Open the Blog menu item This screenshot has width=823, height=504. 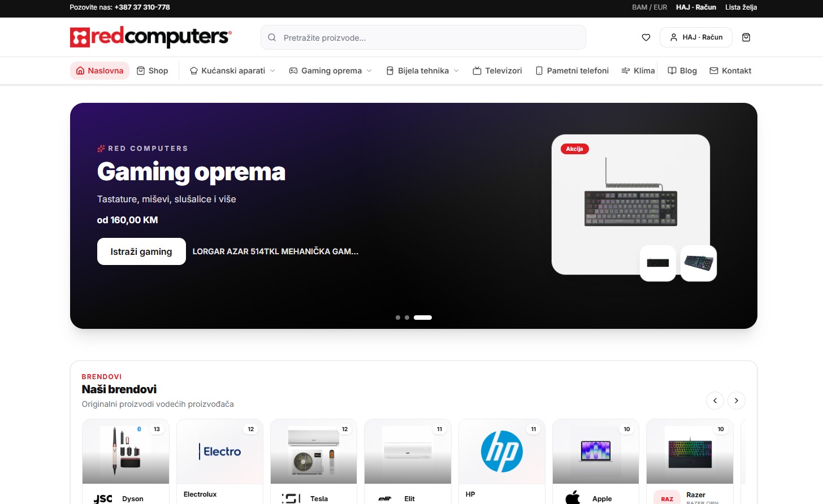click(682, 71)
